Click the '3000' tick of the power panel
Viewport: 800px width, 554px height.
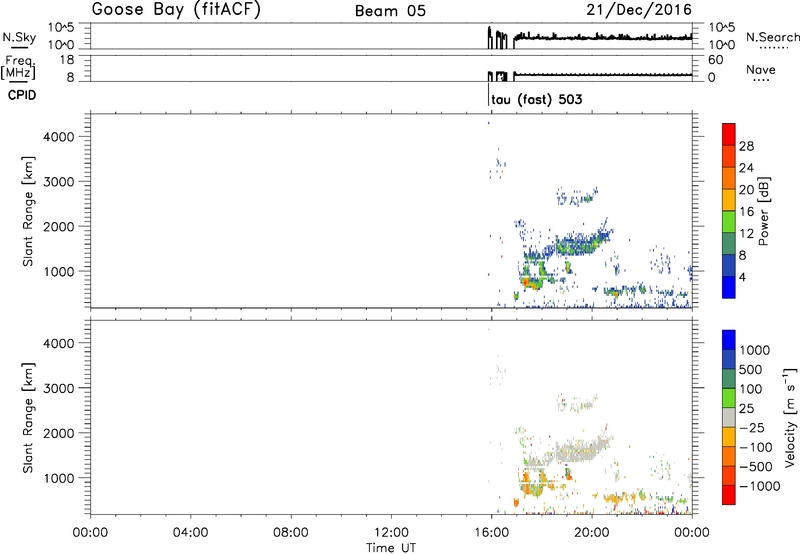(x=59, y=182)
